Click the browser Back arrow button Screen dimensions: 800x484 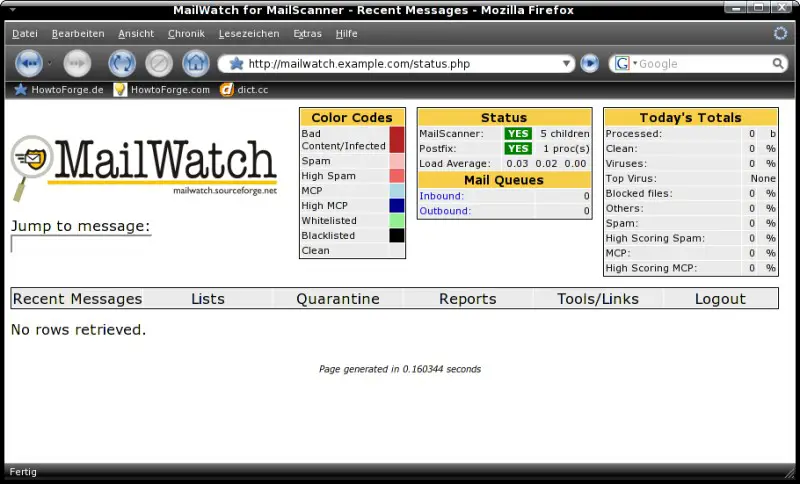(x=29, y=64)
